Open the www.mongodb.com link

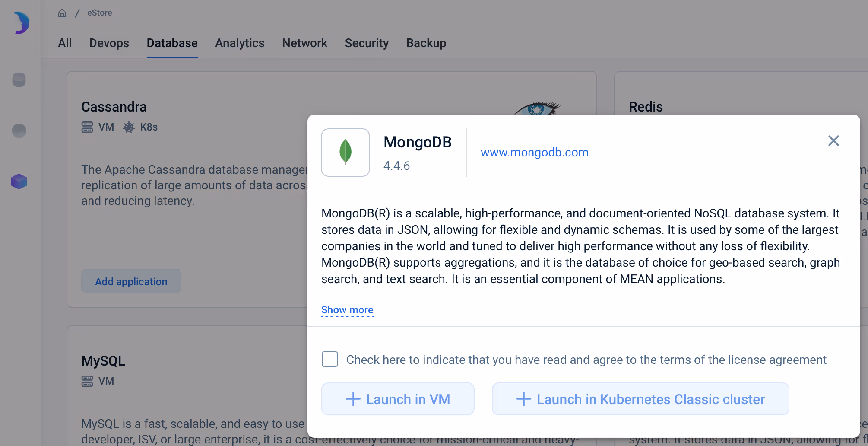pyautogui.click(x=534, y=152)
